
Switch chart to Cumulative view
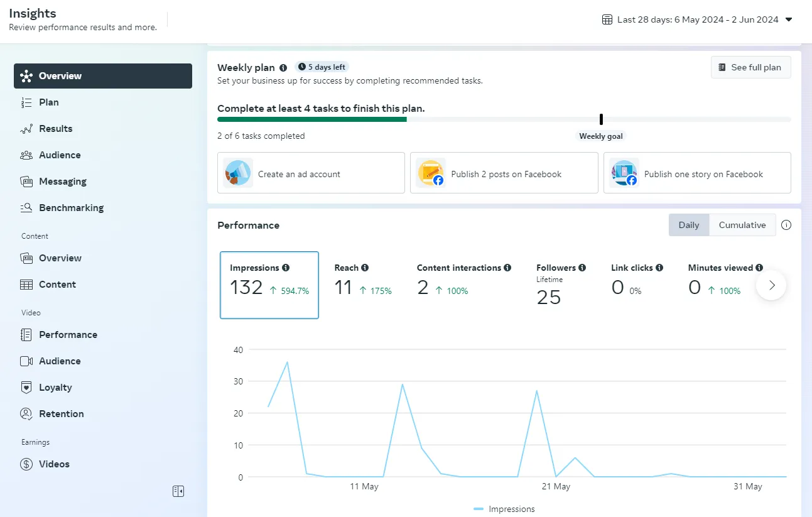point(742,225)
